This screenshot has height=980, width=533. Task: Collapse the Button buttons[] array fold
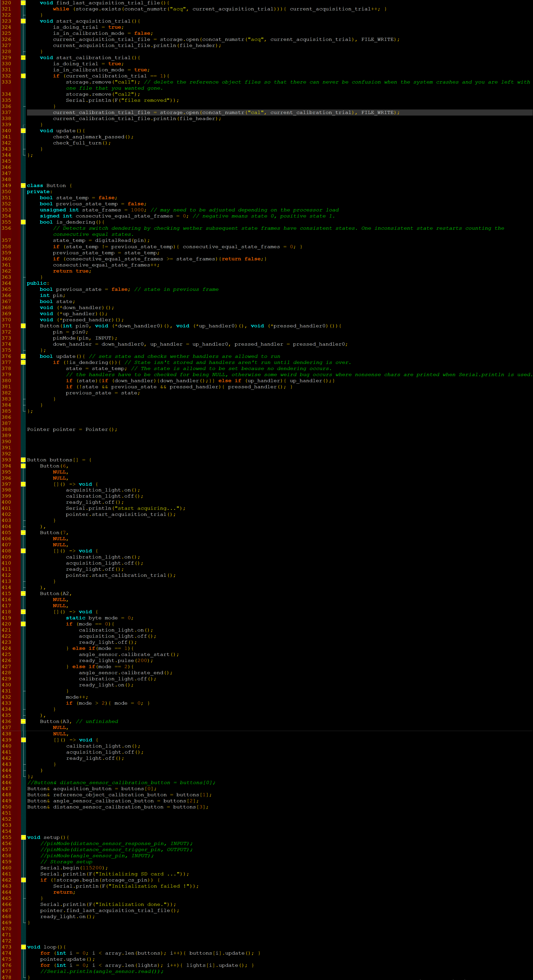coord(23,460)
